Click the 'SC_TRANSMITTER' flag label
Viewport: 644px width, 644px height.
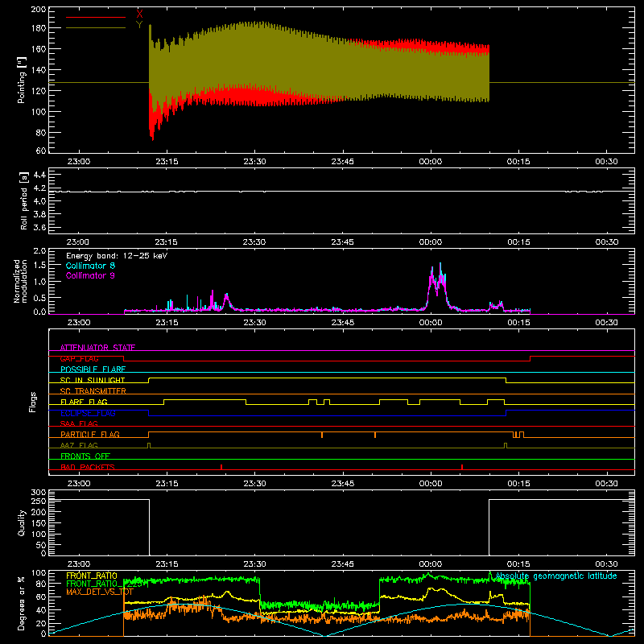point(93,390)
